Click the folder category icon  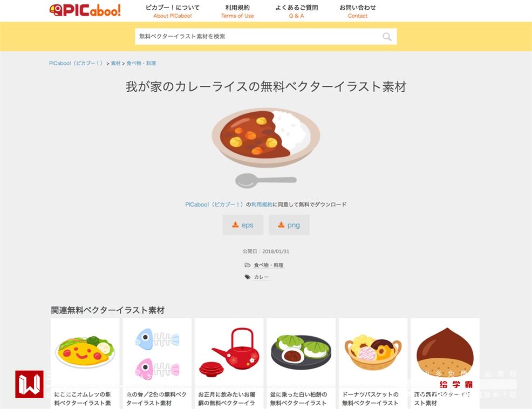click(x=247, y=265)
